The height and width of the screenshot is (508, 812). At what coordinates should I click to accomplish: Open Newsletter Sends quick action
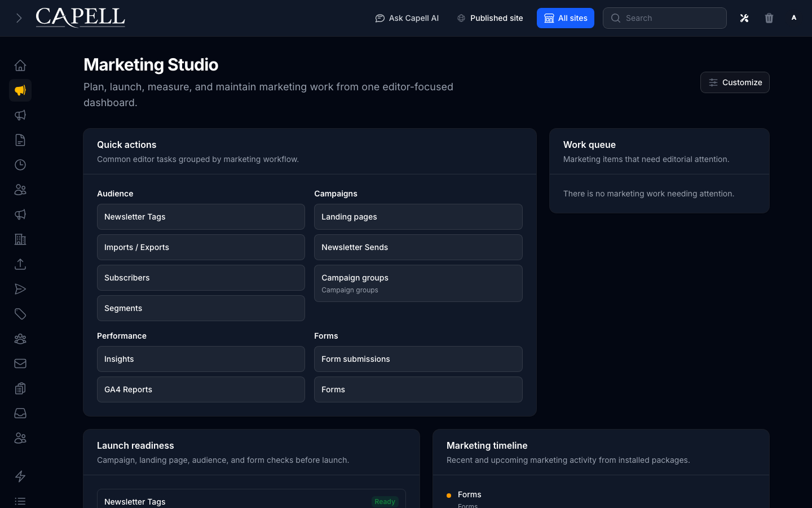[418, 247]
